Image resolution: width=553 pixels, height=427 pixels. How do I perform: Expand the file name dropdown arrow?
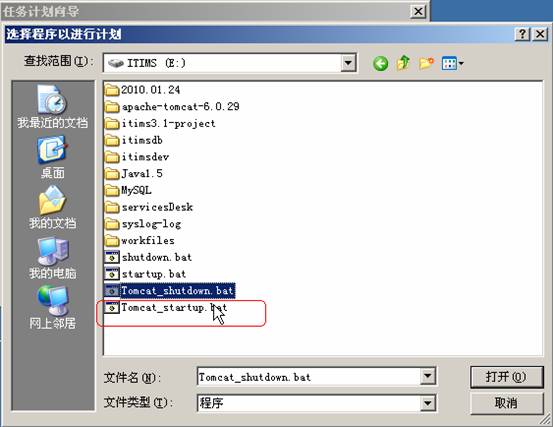[x=427, y=377]
